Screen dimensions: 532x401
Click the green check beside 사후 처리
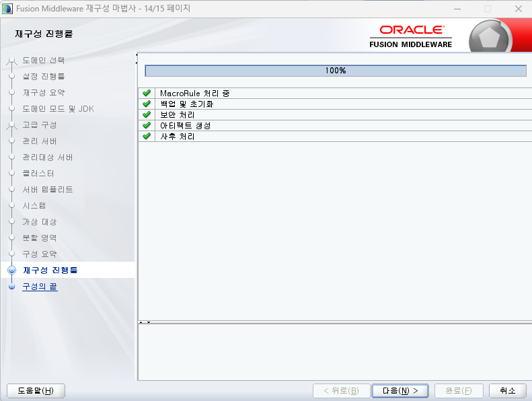click(x=147, y=137)
